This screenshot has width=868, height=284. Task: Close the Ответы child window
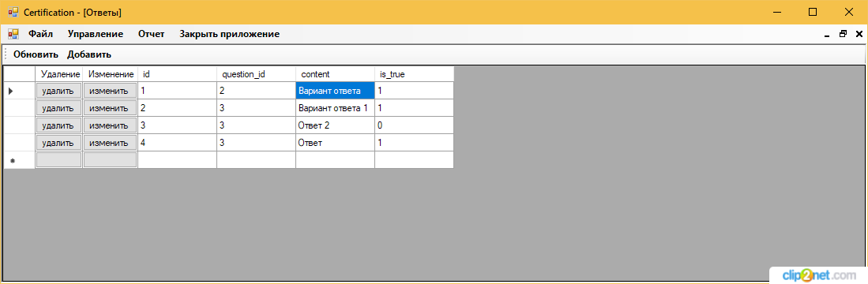pyautogui.click(x=859, y=34)
